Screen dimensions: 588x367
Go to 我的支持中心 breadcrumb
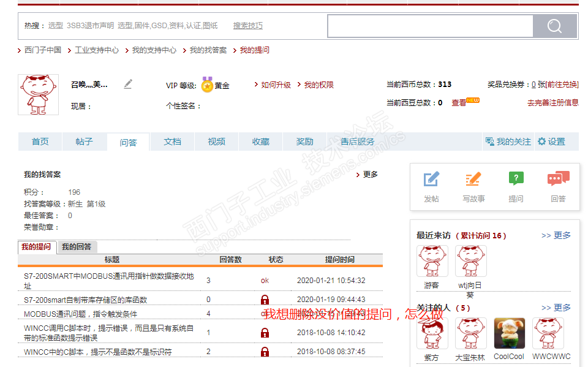[154, 50]
